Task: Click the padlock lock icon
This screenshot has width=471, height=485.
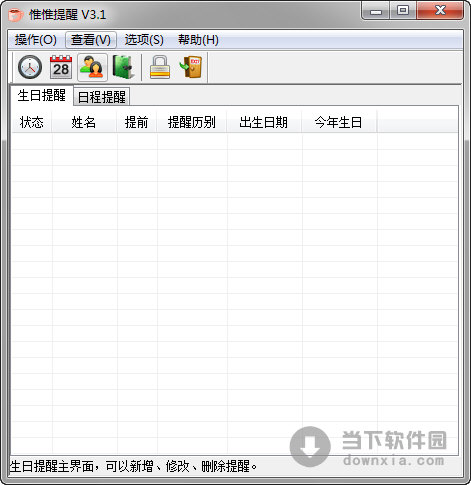Action: coord(160,67)
